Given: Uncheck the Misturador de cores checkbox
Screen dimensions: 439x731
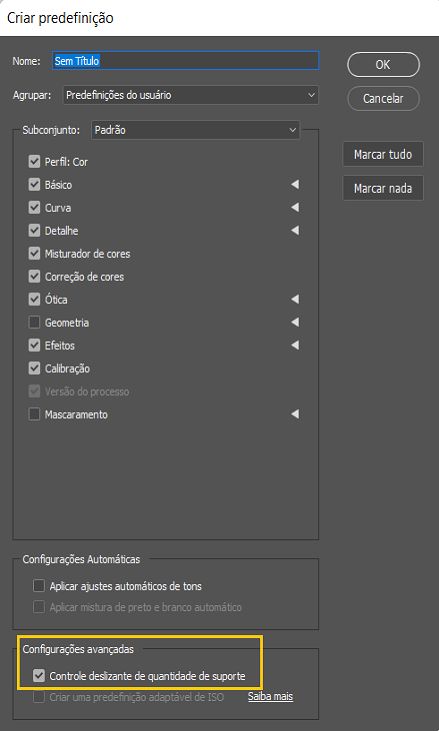Looking at the screenshot, I should tap(34, 254).
